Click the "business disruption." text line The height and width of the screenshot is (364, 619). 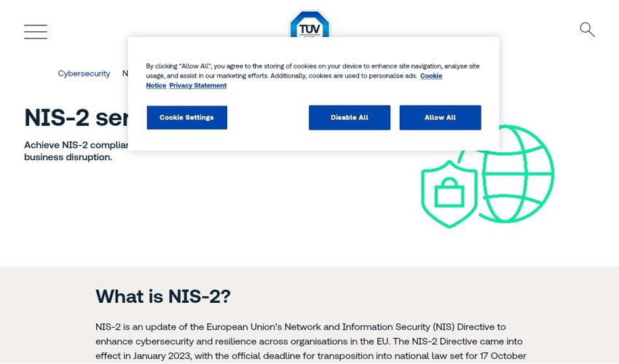point(68,157)
